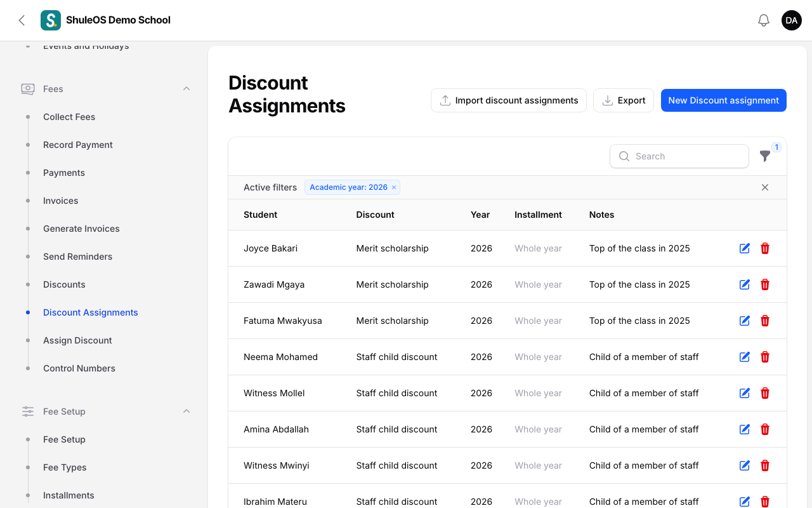This screenshot has height=508, width=812.
Task: Collapse the Fees sidebar section
Action: tap(187, 89)
